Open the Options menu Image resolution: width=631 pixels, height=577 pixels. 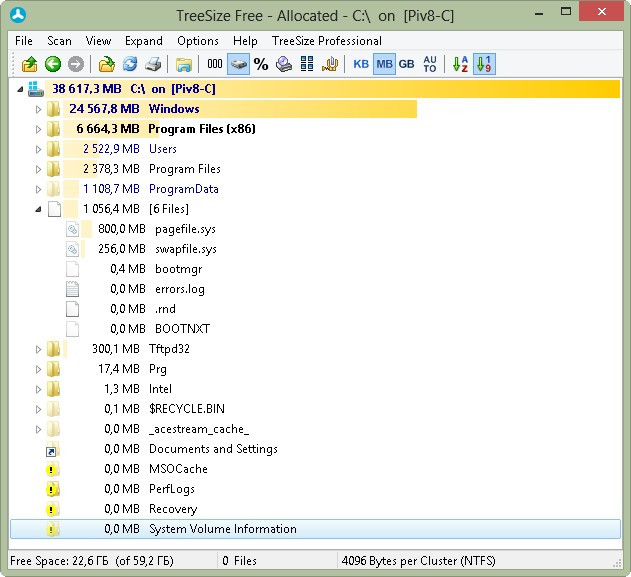click(198, 41)
